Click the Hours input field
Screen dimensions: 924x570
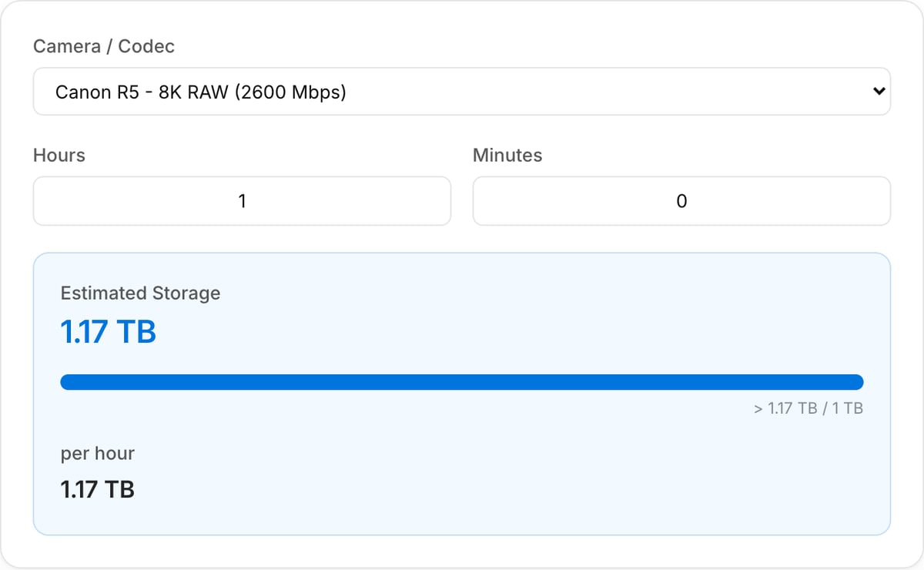click(x=242, y=201)
